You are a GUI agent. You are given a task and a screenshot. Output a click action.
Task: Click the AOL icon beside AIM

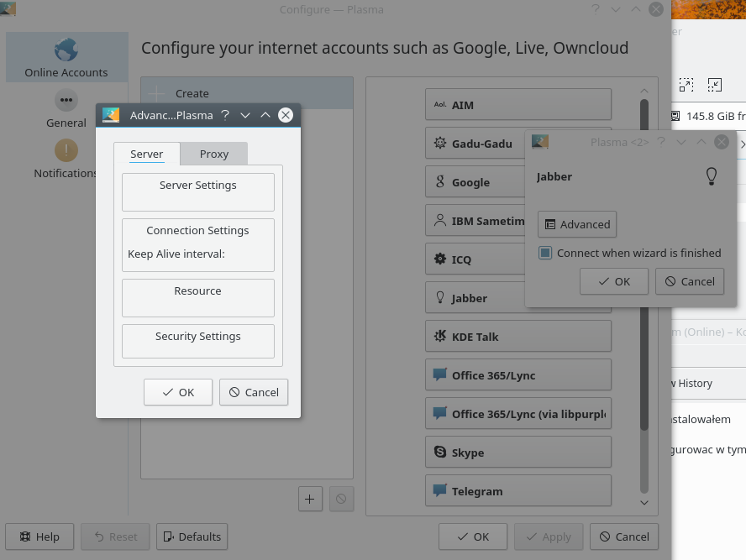coord(440,104)
